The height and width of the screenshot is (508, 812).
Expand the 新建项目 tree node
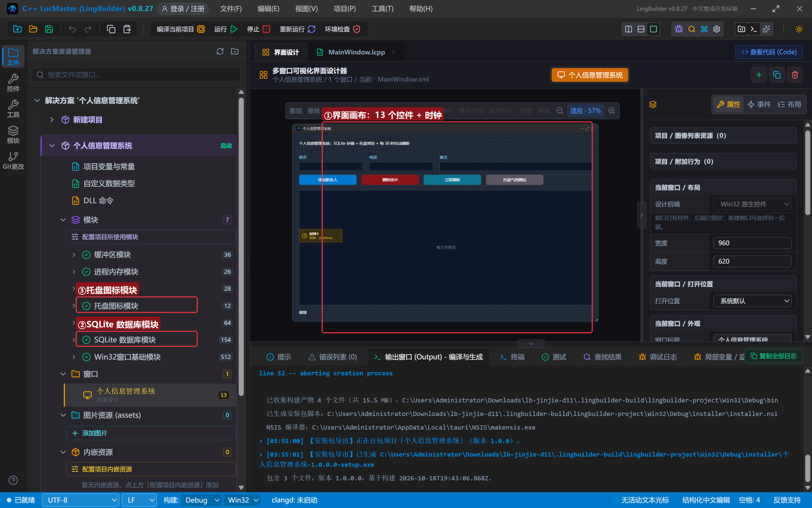click(x=52, y=120)
